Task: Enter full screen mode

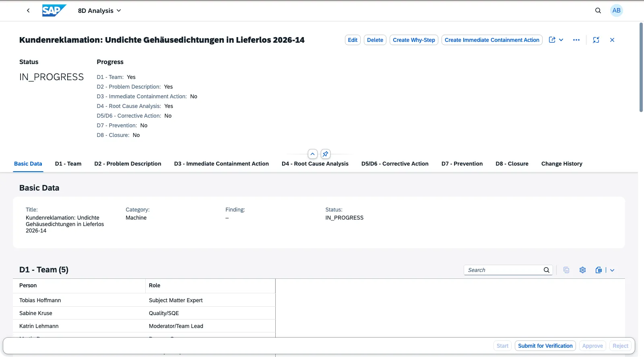Action: click(x=596, y=40)
